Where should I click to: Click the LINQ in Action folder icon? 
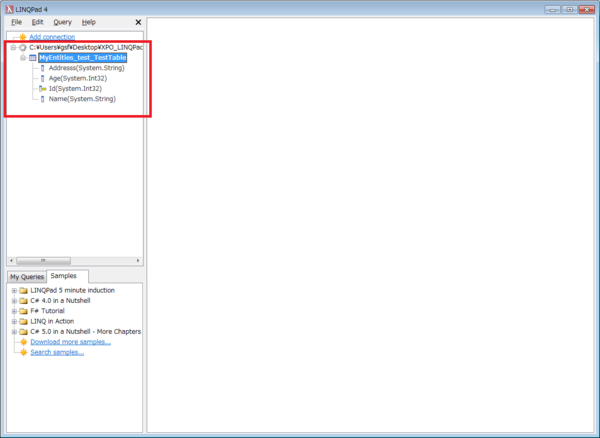pyautogui.click(x=23, y=321)
